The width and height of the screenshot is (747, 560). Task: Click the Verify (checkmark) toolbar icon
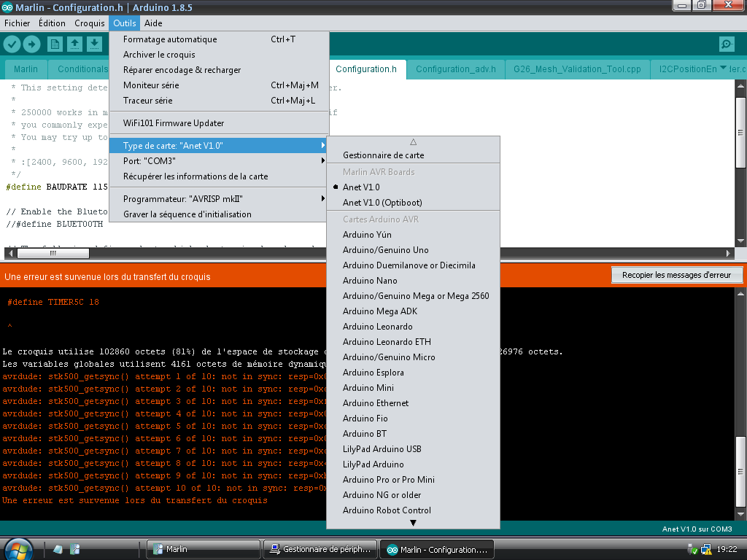click(x=12, y=44)
